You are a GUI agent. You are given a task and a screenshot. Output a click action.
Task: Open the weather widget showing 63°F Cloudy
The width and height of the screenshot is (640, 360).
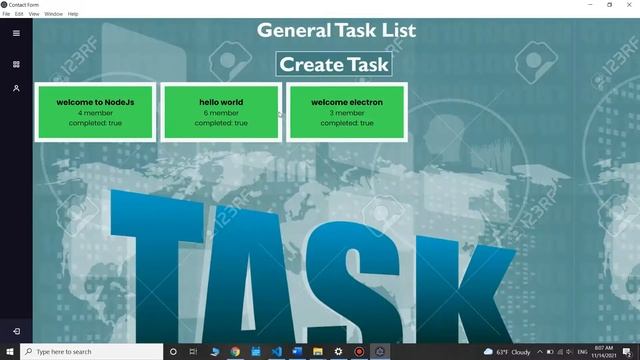507,352
